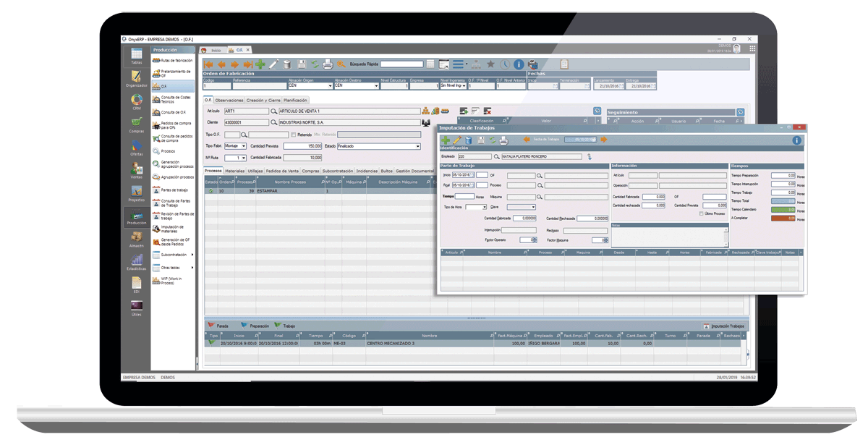The image size is (868, 445).
Task: Click the printer icon in the main toolbar
Action: coord(327,64)
